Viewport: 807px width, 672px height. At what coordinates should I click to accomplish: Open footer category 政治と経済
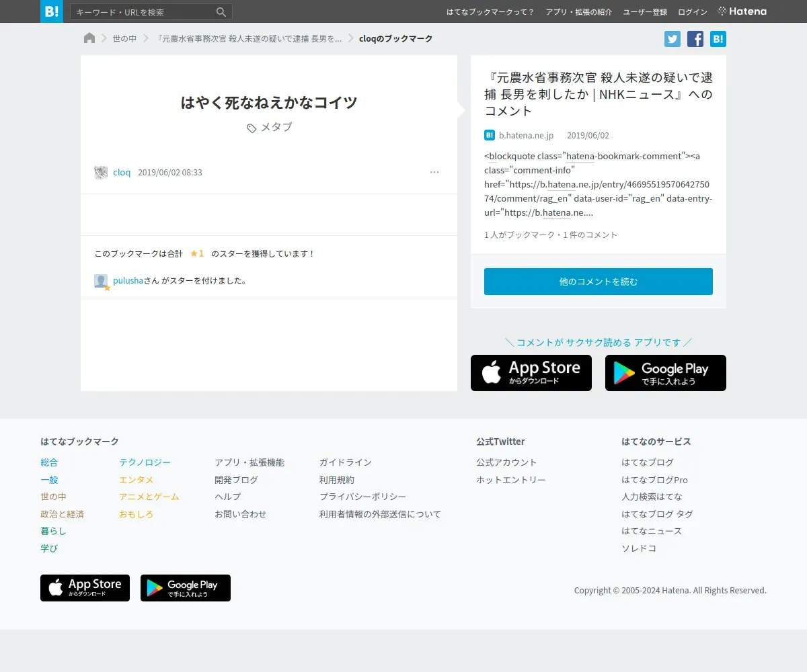coord(62,514)
